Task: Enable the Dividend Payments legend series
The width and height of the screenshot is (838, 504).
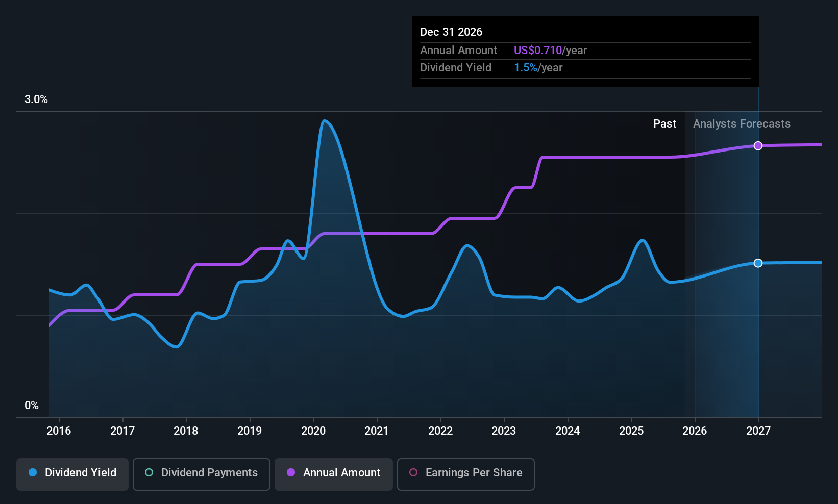Action: click(x=202, y=473)
